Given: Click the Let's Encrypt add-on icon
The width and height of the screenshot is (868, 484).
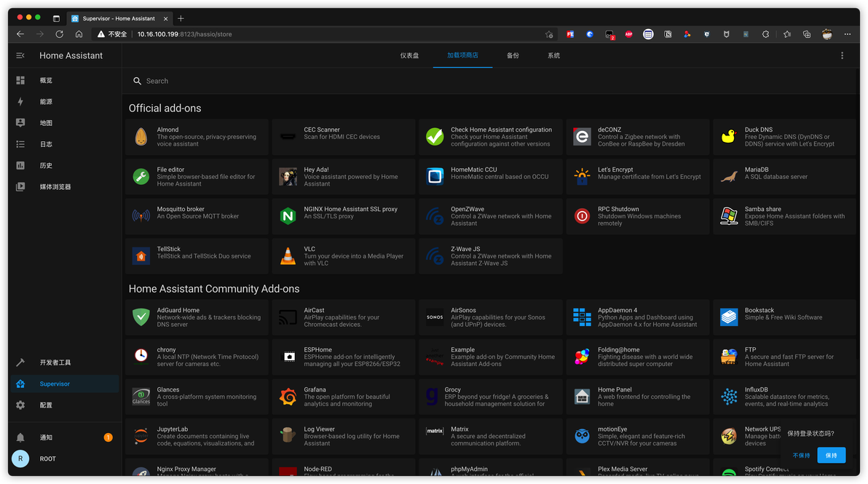Looking at the screenshot, I should click(582, 176).
